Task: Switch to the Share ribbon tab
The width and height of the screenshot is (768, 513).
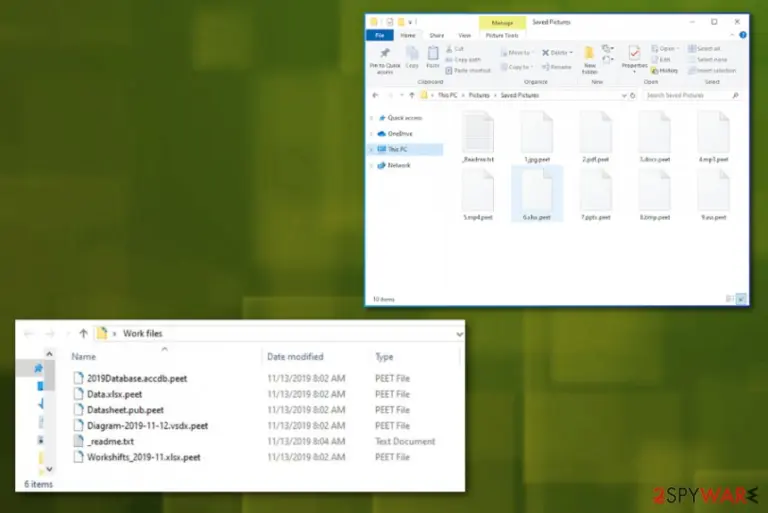Action: [436, 36]
